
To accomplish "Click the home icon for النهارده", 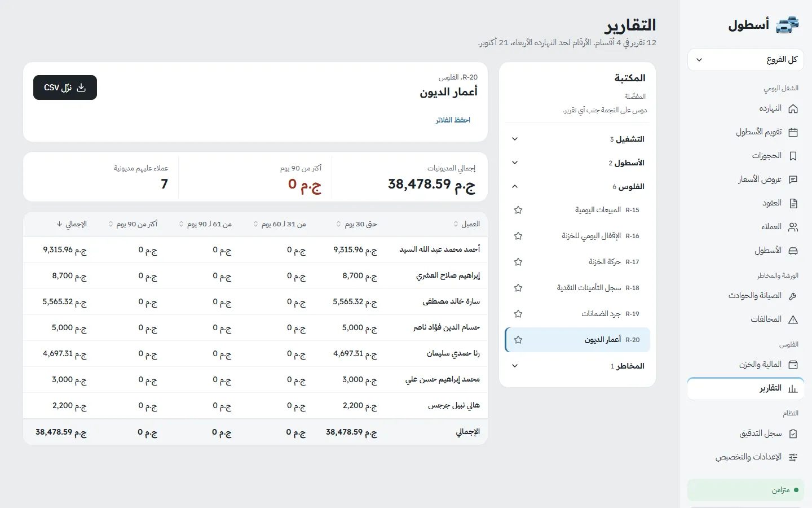I will (793, 108).
